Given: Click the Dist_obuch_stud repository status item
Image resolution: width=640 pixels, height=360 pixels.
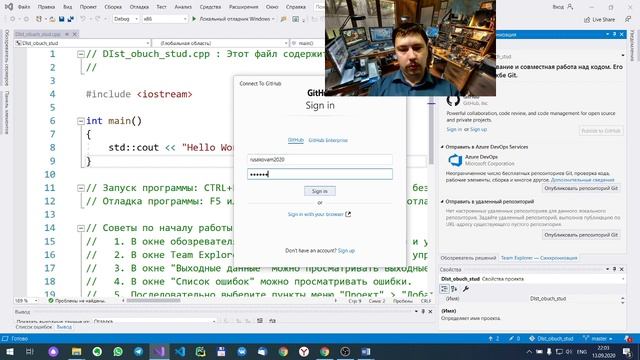Looking at the screenshot, I should click(x=551, y=339).
